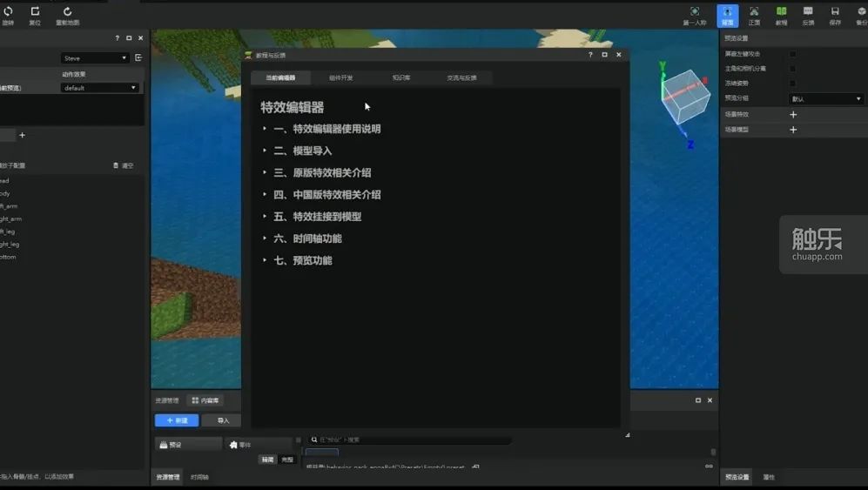The width and height of the screenshot is (868, 490).
Task: Click the preset search input field
Action: [x=409, y=440]
